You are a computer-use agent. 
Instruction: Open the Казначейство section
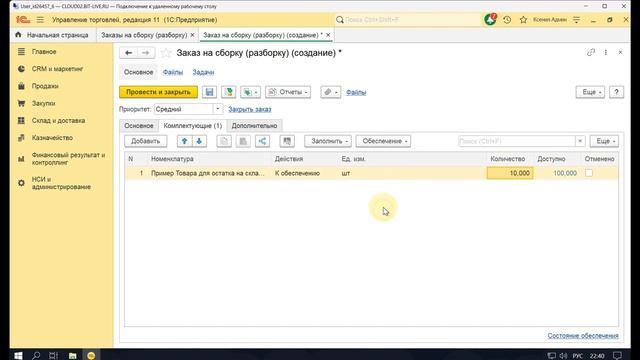click(52, 138)
